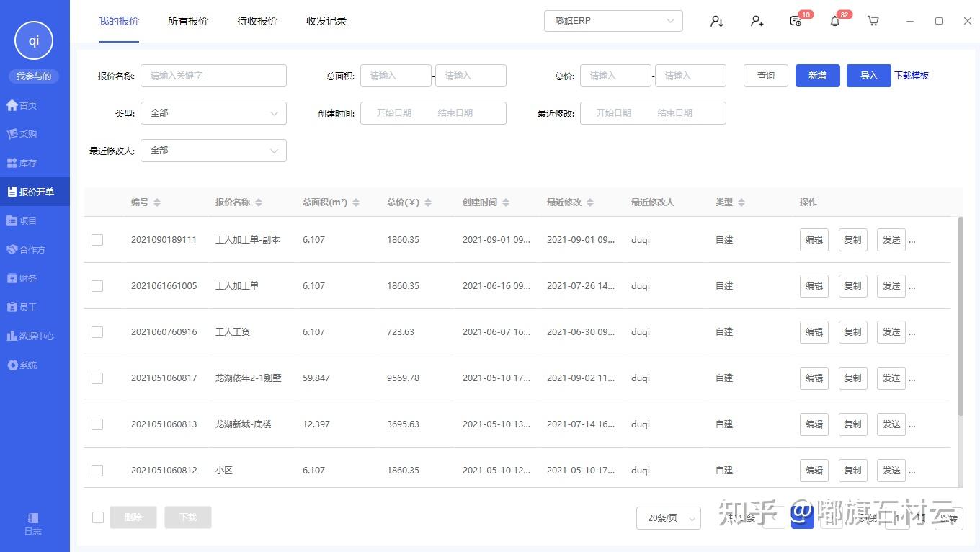The width and height of the screenshot is (980, 552).
Task: Click the qi user avatar
Action: 34,41
